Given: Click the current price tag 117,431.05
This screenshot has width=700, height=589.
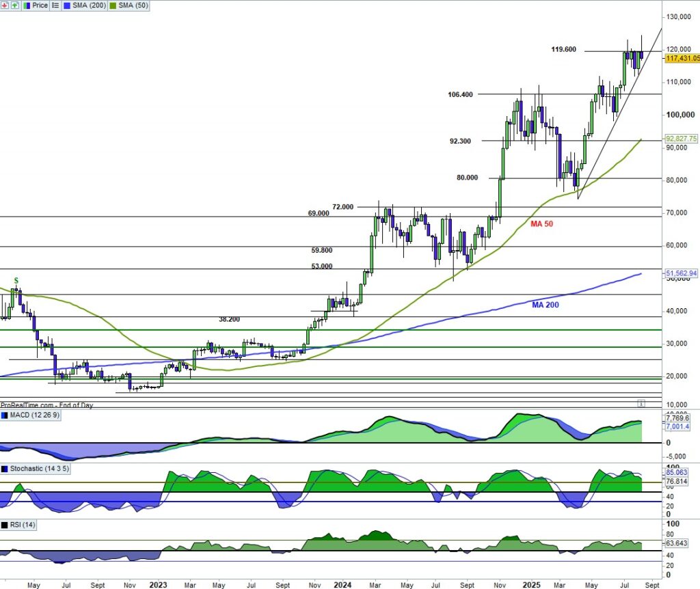Looking at the screenshot, I should click(682, 59).
